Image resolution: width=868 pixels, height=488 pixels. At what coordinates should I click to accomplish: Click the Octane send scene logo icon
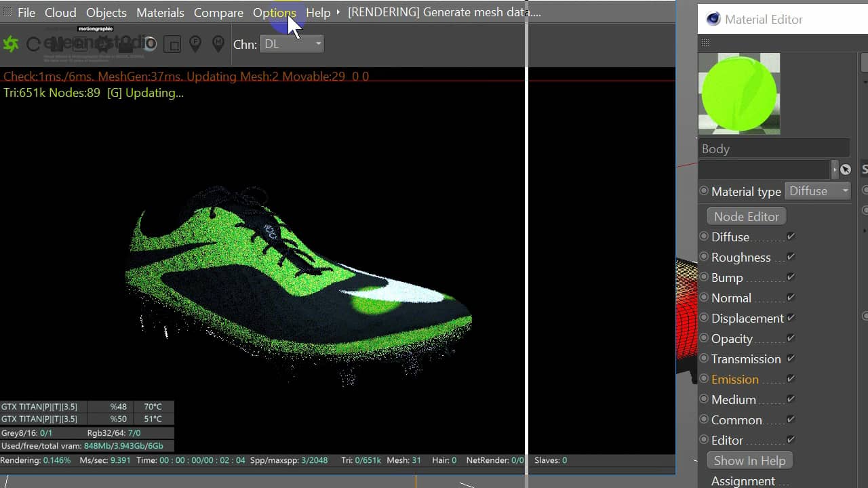(x=11, y=44)
